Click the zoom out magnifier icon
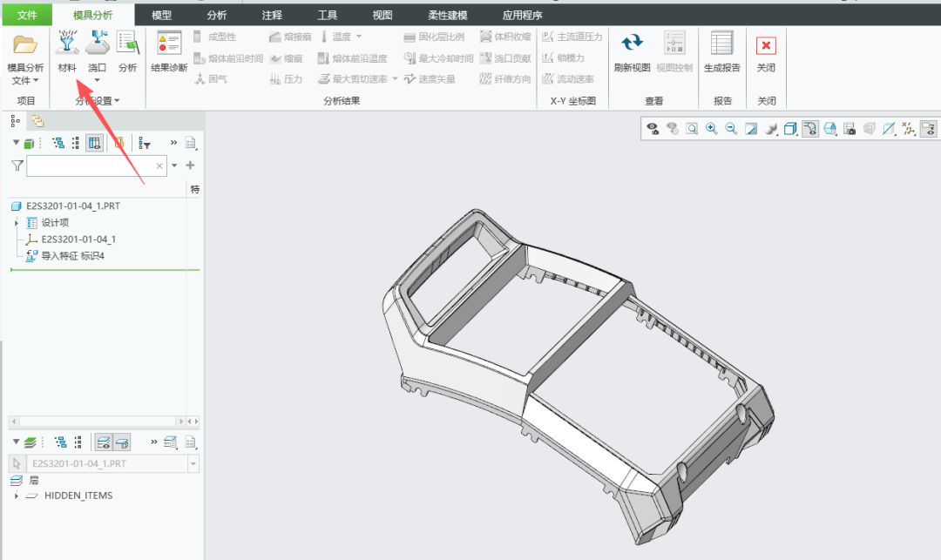Screen dimensions: 941x560 point(731,128)
